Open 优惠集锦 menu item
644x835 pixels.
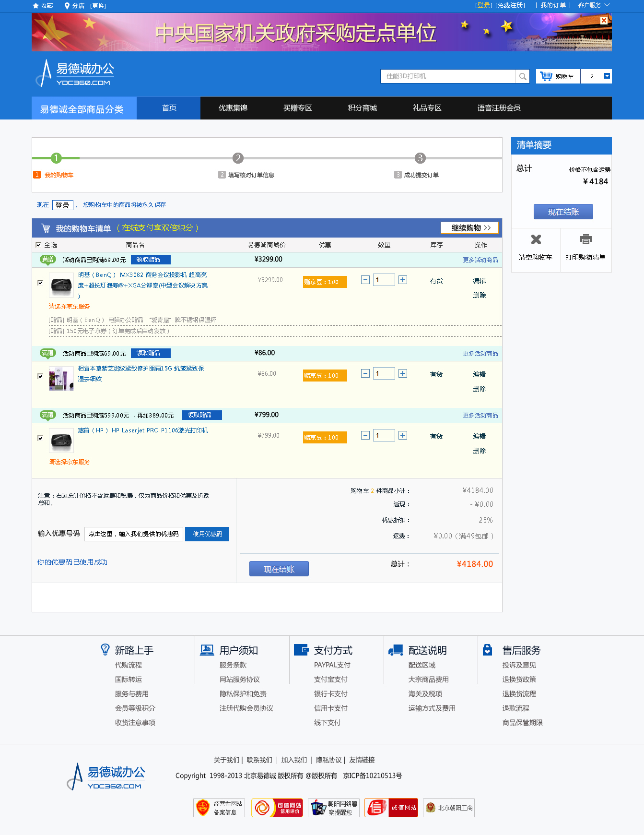click(x=233, y=108)
